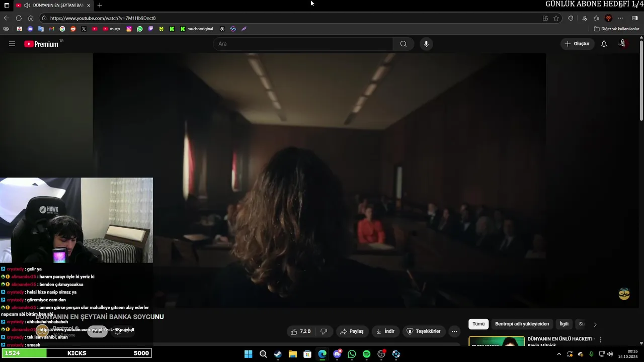The width and height of the screenshot is (644, 362).
Task: Open the Windows Start menu
Action: pos(248,354)
